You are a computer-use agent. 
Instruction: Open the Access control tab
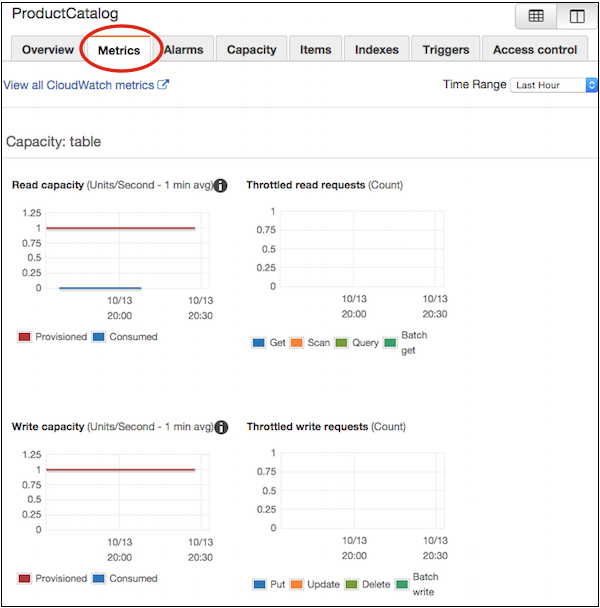point(535,50)
